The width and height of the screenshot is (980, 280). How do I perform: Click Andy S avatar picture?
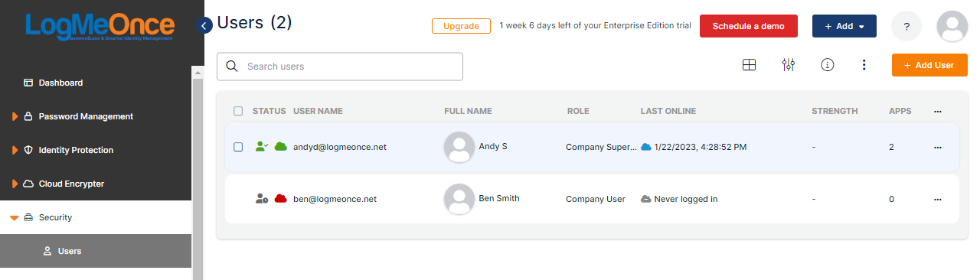[459, 147]
